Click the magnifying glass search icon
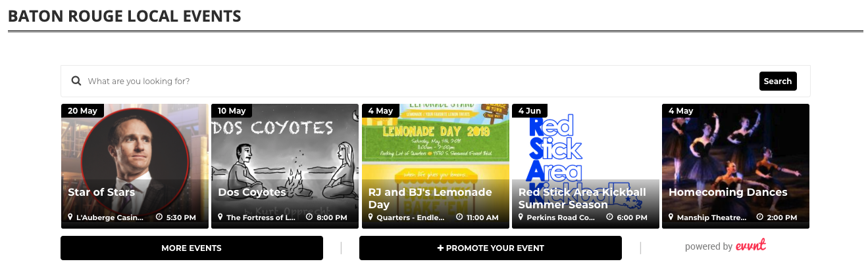The height and width of the screenshot is (272, 868). pos(76,81)
